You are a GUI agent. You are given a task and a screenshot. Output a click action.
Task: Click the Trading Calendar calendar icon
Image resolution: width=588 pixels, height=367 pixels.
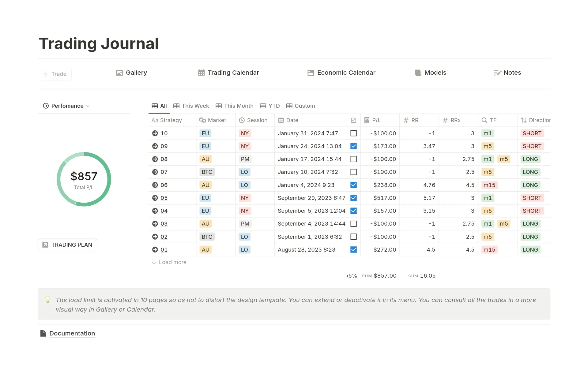[x=201, y=73]
